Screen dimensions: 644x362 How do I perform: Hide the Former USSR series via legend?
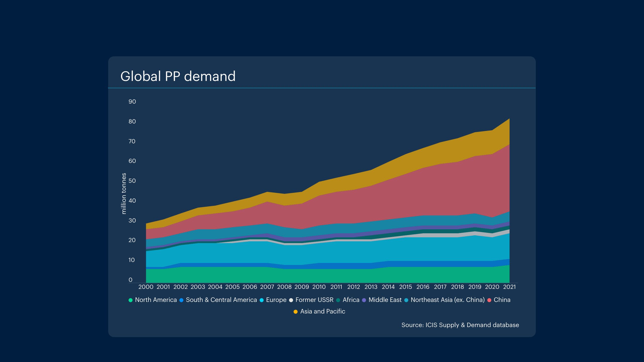[314, 300]
